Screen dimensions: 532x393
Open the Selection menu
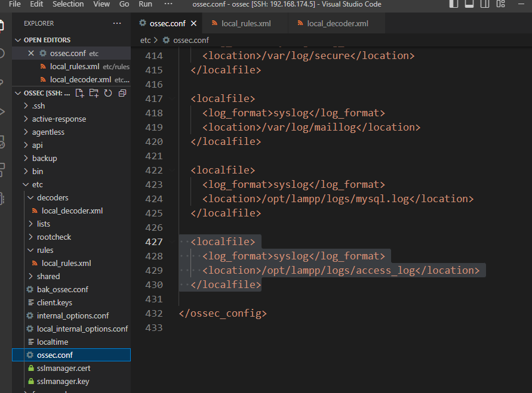(68, 4)
